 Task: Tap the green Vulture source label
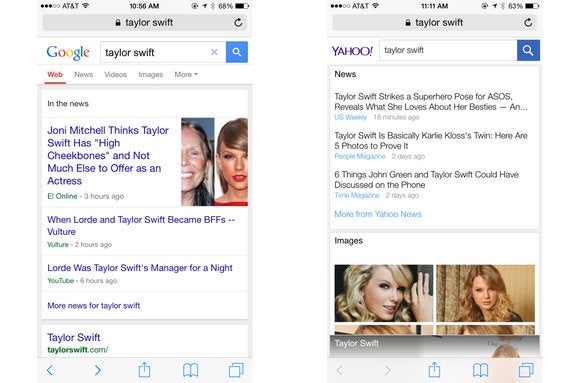click(x=58, y=245)
